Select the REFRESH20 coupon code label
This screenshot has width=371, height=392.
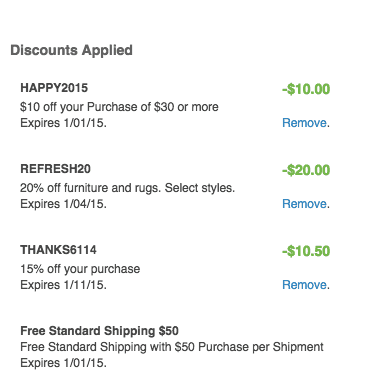[x=55, y=169]
